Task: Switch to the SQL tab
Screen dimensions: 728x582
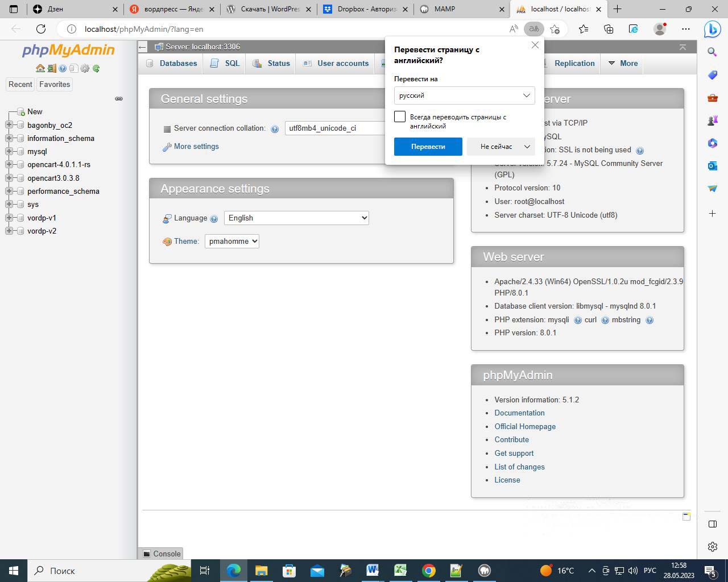Action: coord(225,63)
